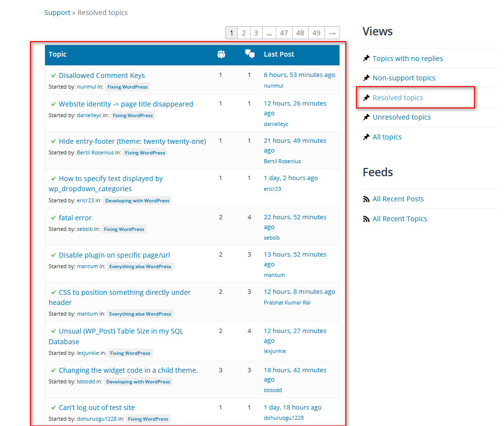504x426 pixels.
Task: Click resolved checkmark beside Can't log out topic
Action: click(x=53, y=408)
